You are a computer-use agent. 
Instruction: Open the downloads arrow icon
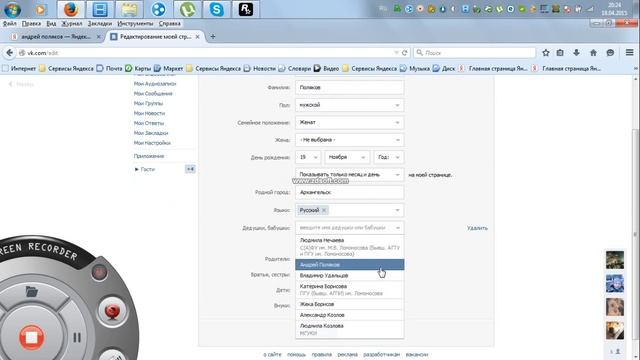pos(576,53)
